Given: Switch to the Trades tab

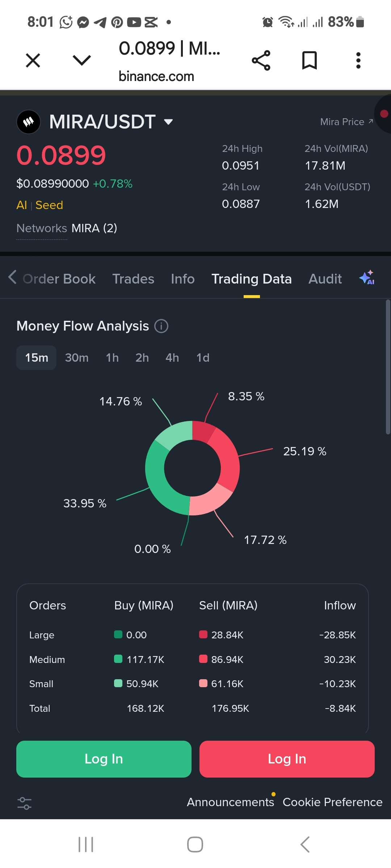Looking at the screenshot, I should click(x=133, y=279).
